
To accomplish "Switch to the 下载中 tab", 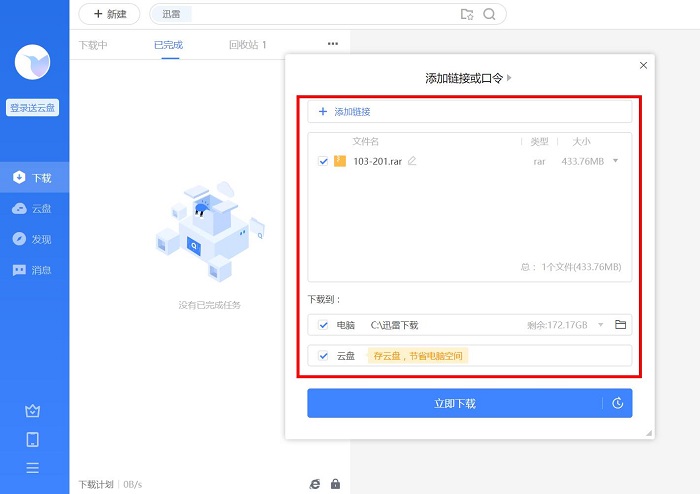I will point(93,45).
